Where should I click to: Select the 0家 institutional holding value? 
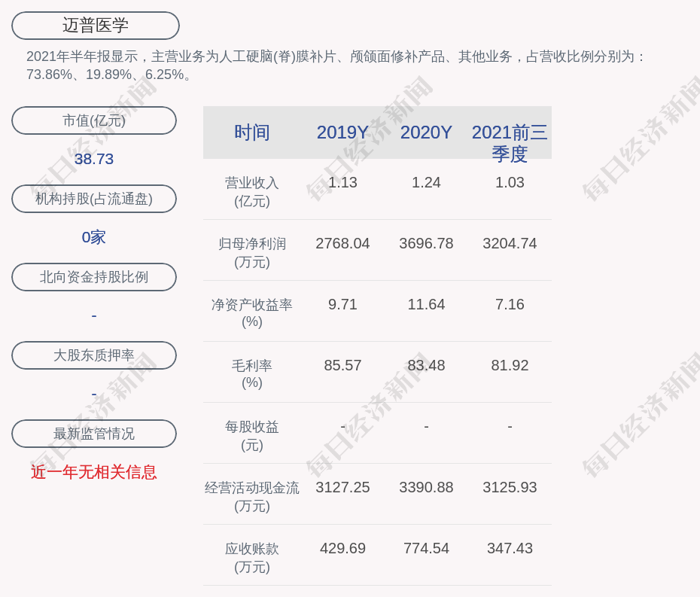[94, 237]
